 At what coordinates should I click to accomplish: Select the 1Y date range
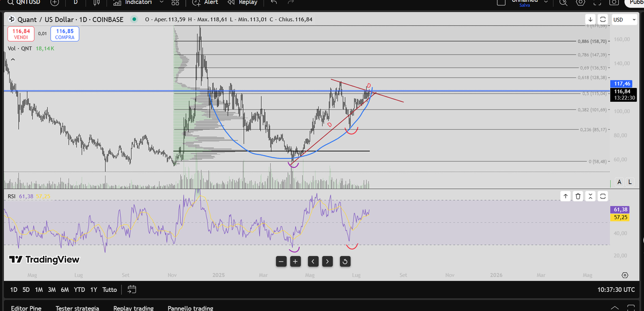94,290
